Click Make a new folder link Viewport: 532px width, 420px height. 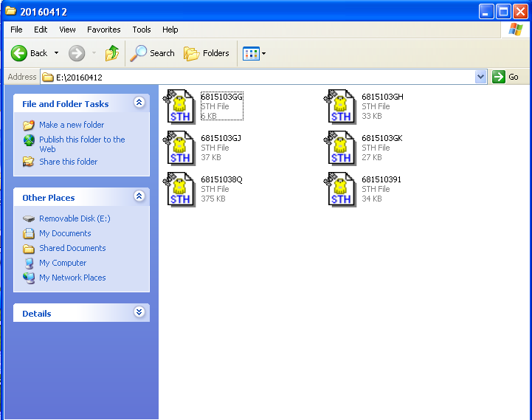pyautogui.click(x=72, y=125)
